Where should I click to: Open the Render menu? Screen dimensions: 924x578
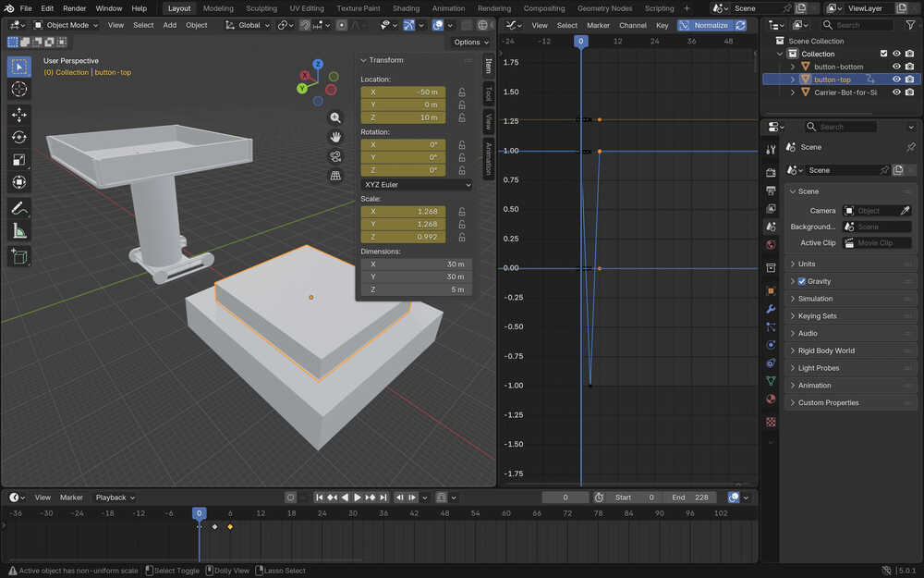click(x=74, y=8)
